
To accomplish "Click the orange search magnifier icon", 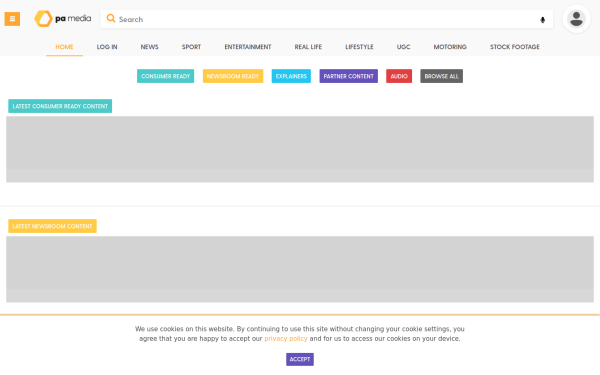I will click(x=111, y=18).
